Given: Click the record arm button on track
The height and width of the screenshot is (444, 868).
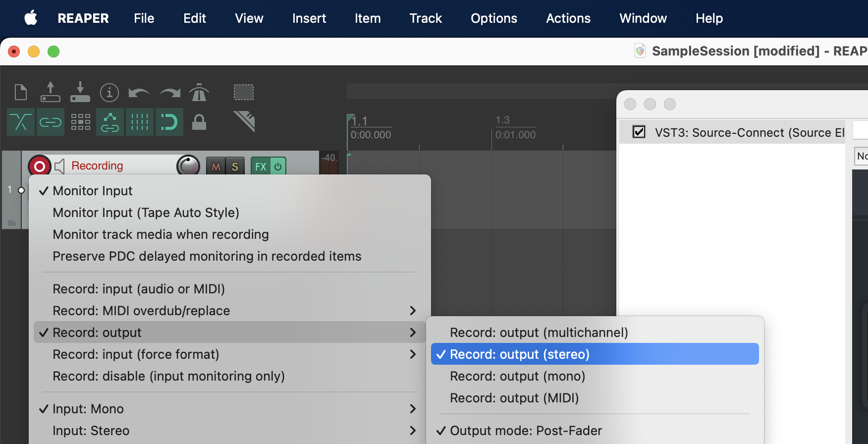Looking at the screenshot, I should 40,166.
